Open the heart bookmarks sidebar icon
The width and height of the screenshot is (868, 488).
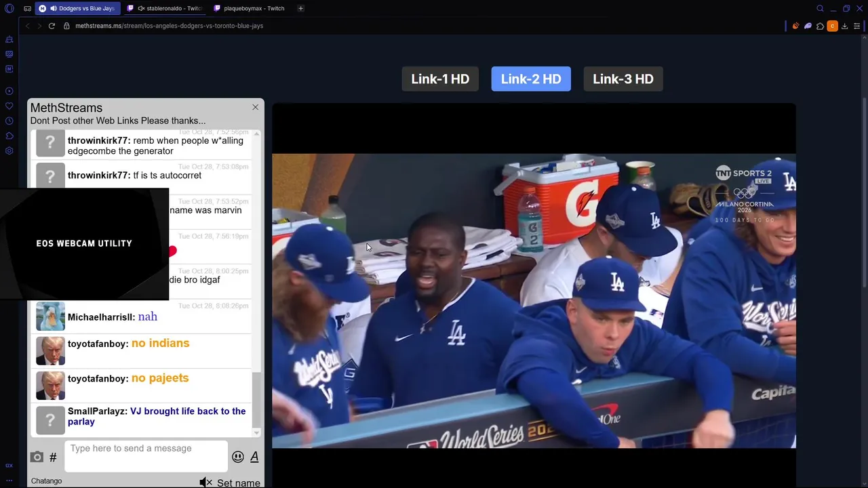point(9,106)
